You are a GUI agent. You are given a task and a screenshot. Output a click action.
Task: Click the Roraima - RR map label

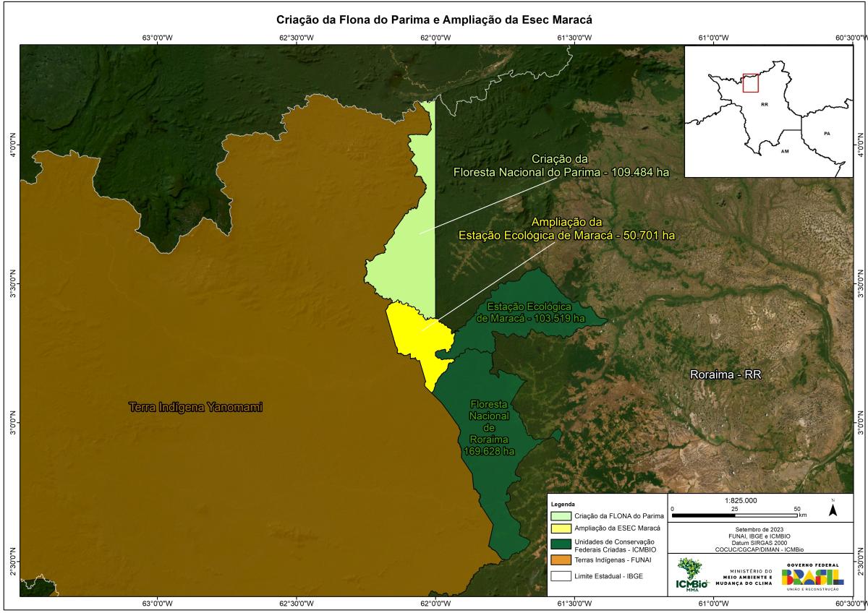click(x=726, y=375)
